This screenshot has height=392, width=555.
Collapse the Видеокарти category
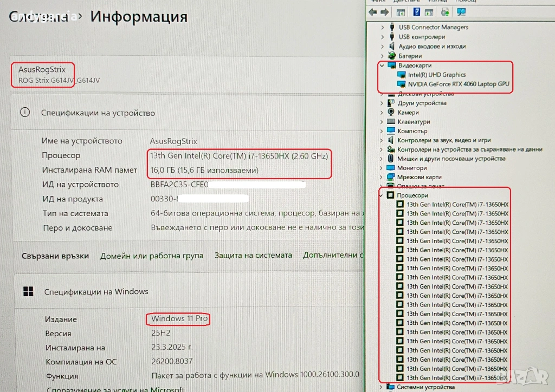click(x=383, y=66)
